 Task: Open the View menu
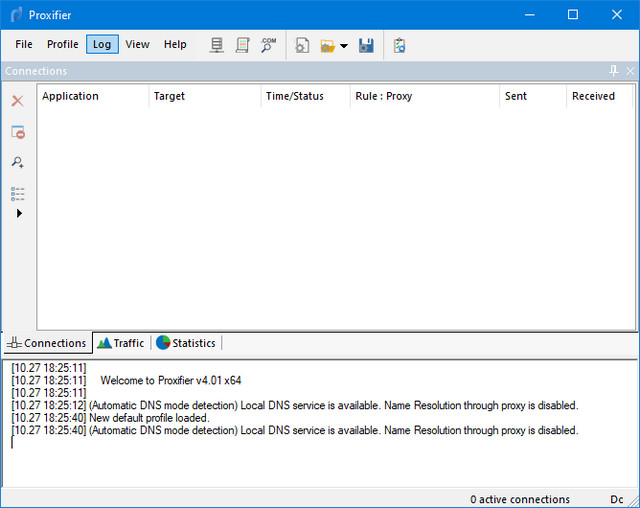(137, 44)
